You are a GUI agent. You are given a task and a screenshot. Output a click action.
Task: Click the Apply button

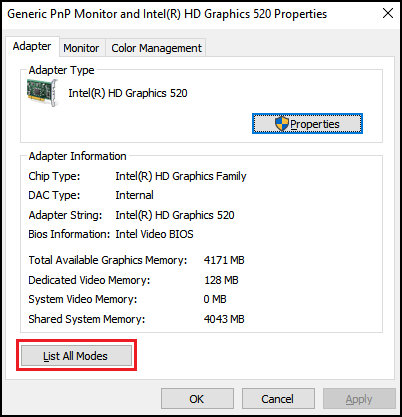359,399
